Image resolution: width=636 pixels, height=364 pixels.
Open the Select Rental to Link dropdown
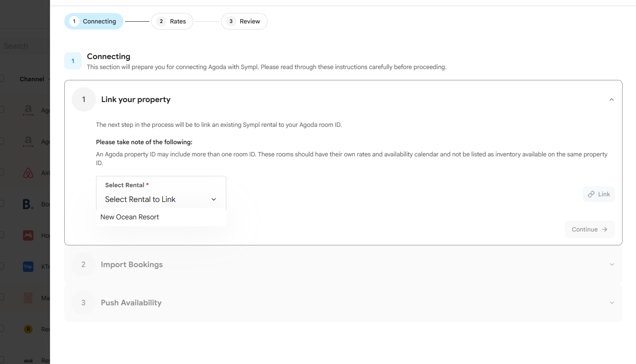(x=161, y=199)
